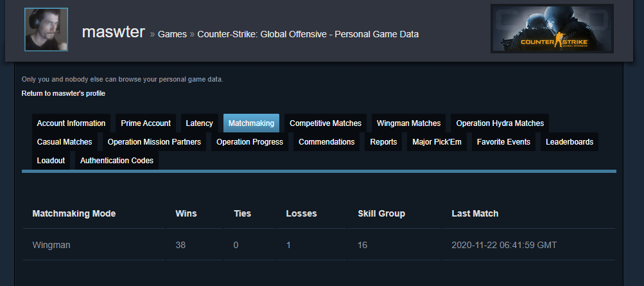644x286 pixels.
Task: Select the Favorite Events tab
Action: (x=503, y=142)
